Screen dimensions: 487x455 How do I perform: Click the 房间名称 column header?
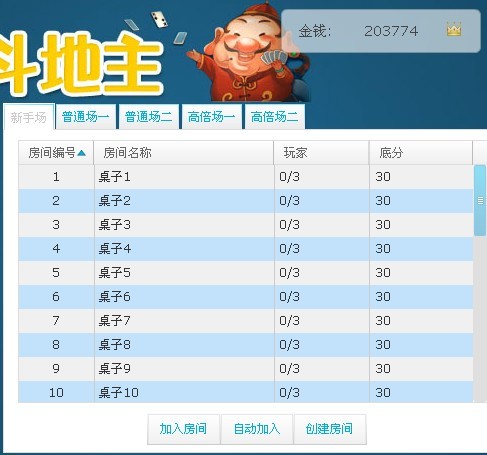pos(184,153)
